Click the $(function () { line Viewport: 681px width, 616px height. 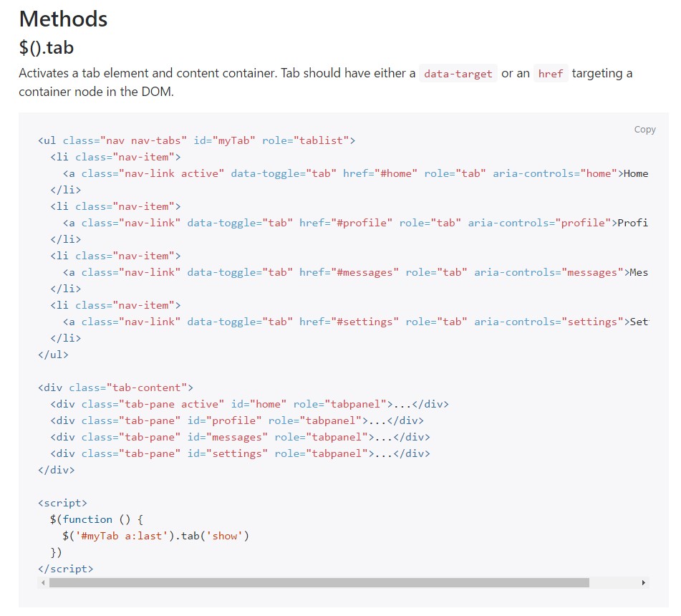point(97,519)
